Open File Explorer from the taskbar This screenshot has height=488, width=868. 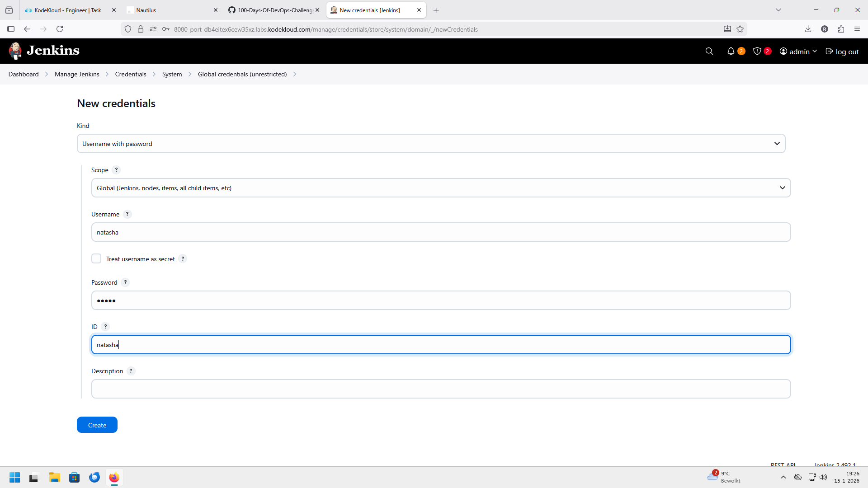[x=55, y=478]
